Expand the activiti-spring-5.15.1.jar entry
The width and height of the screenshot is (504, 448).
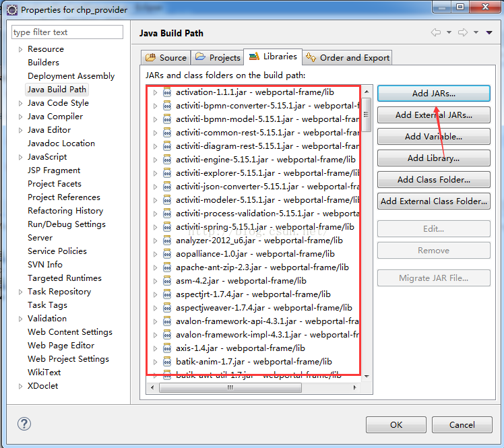pos(155,227)
